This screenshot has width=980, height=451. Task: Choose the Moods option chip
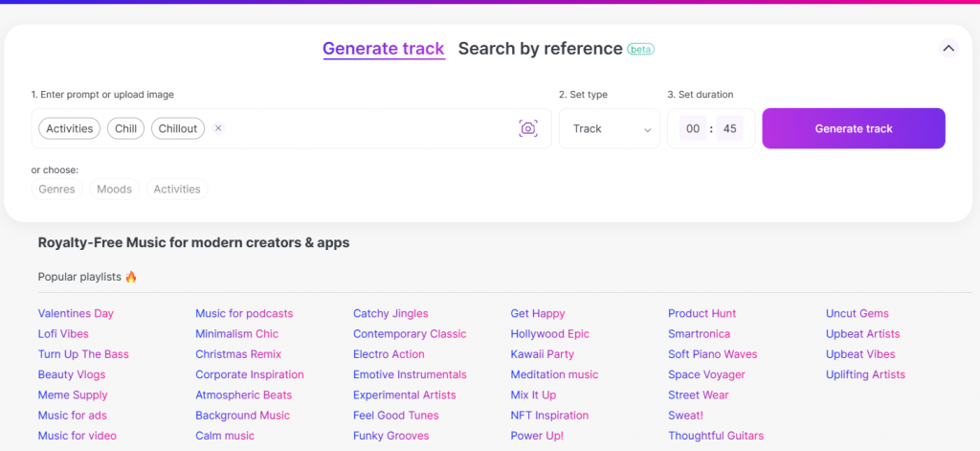pos(115,189)
